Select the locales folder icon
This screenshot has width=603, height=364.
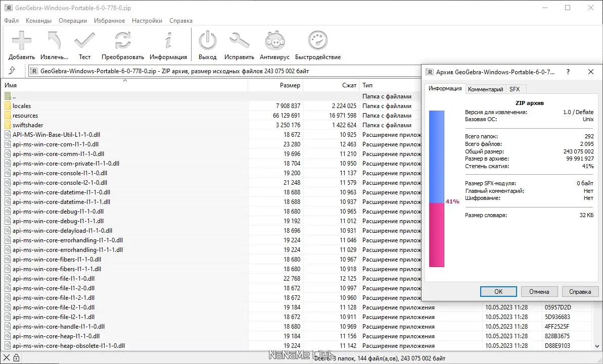8,106
